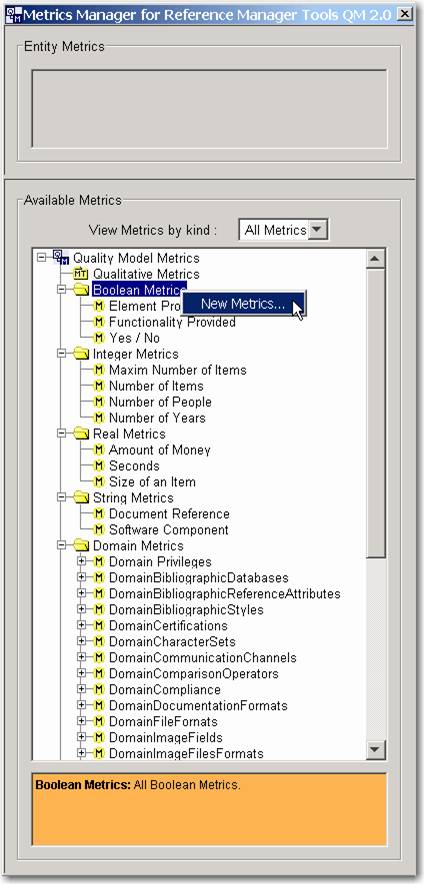Viewport: 424px width, 884px height.
Task: Click the Qualitative Metrics MT icon
Action: (x=82, y=274)
